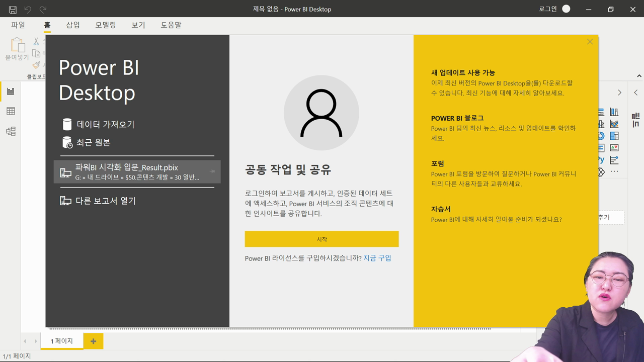This screenshot has height=362, width=644.
Task: Close the Power BI splash dialog
Action: (x=590, y=42)
